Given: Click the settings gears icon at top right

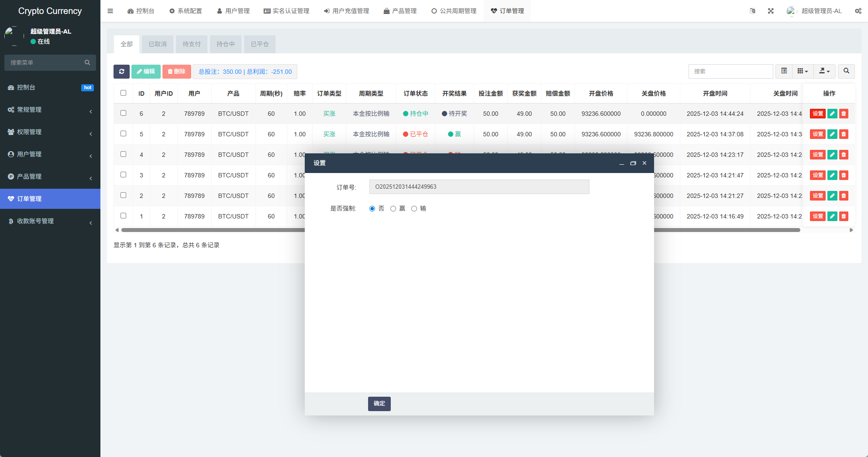Looking at the screenshot, I should tap(858, 10).
